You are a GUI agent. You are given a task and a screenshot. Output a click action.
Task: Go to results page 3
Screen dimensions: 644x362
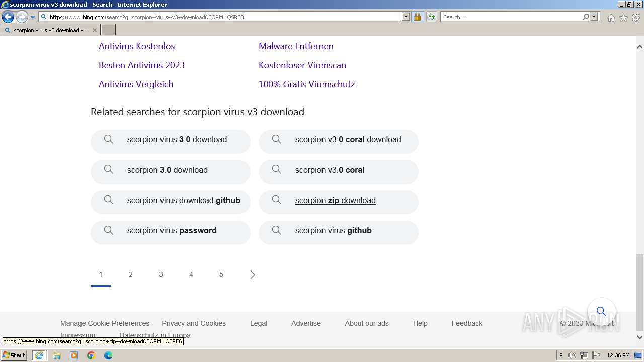[161, 275]
